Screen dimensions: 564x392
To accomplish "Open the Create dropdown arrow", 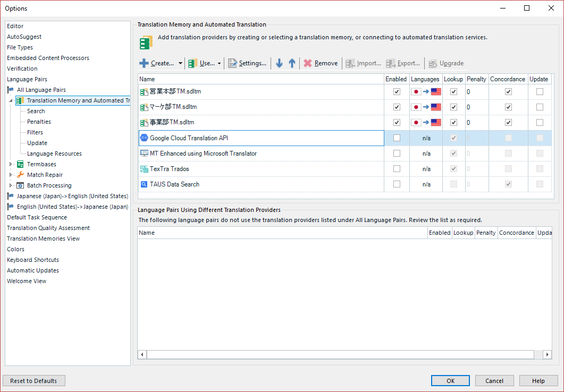I will point(180,64).
